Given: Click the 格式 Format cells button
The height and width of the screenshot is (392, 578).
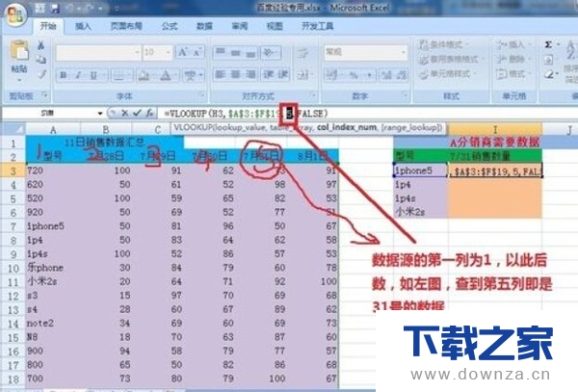Looking at the screenshot, I should (512, 74).
